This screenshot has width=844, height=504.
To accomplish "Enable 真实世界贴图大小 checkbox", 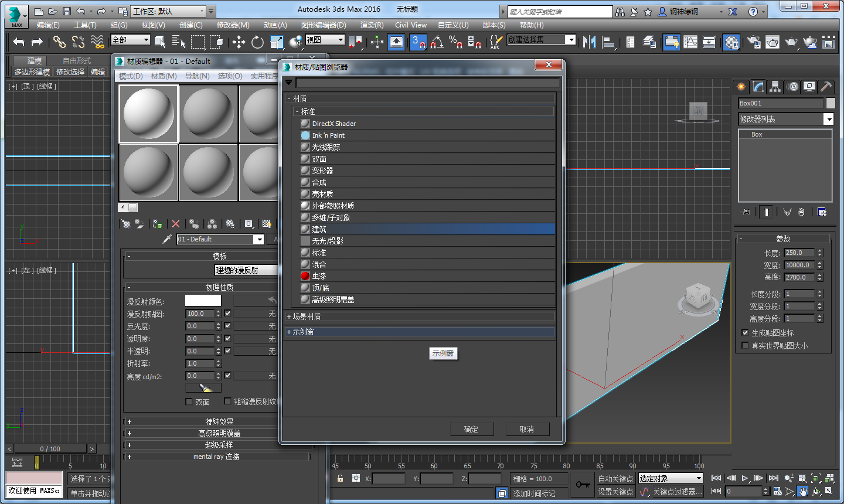I will click(x=745, y=346).
